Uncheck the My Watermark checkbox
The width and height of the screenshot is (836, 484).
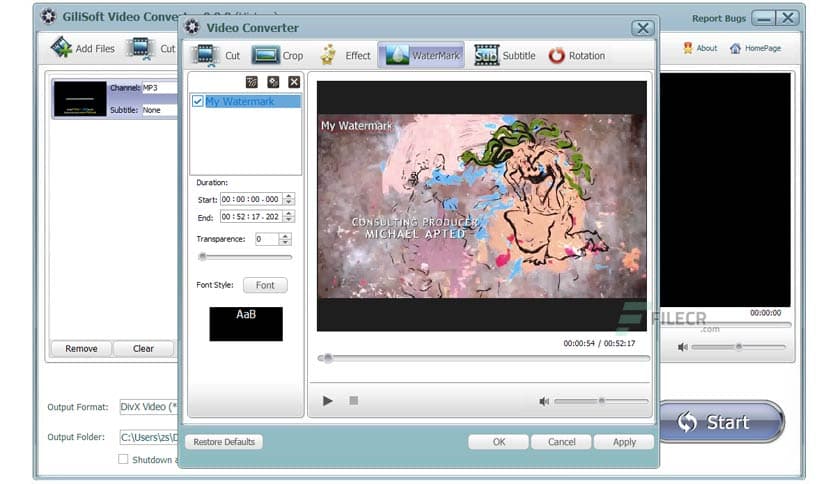point(198,101)
